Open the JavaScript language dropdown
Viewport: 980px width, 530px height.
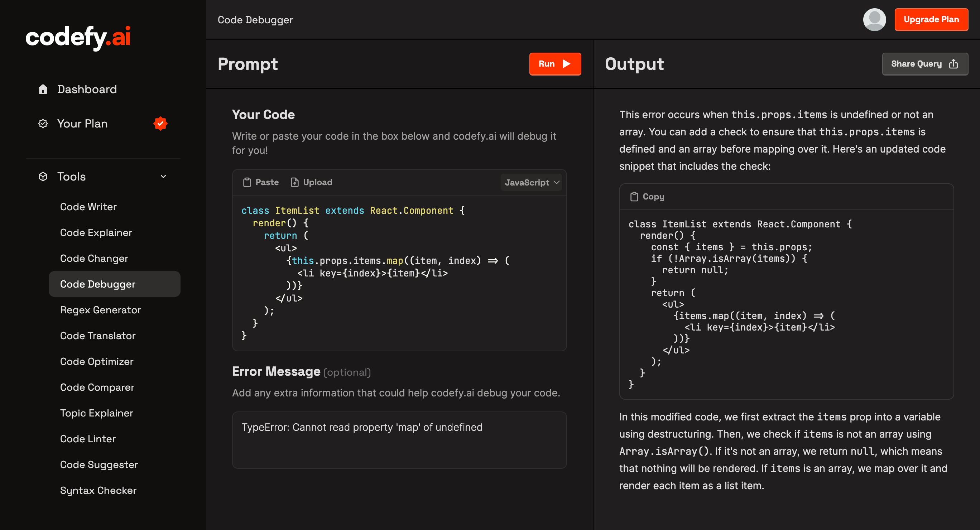click(x=531, y=183)
